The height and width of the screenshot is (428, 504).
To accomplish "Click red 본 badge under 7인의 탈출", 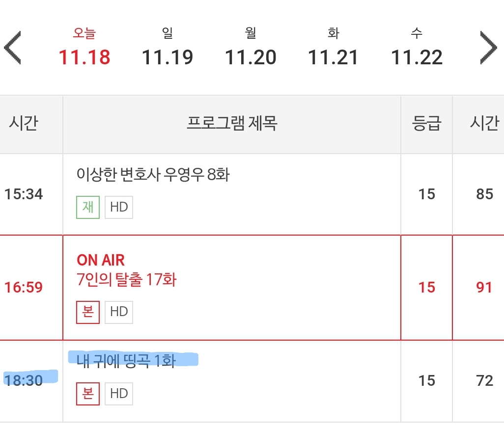I will coord(88,312).
